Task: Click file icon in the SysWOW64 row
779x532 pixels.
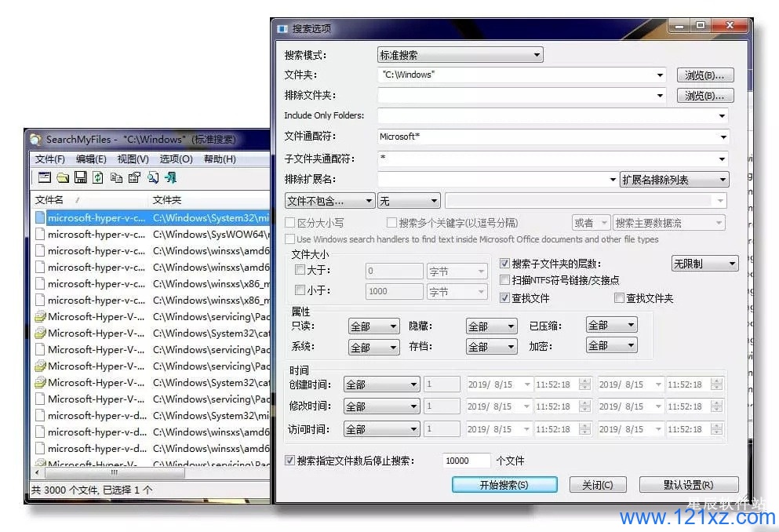Action: [40, 234]
